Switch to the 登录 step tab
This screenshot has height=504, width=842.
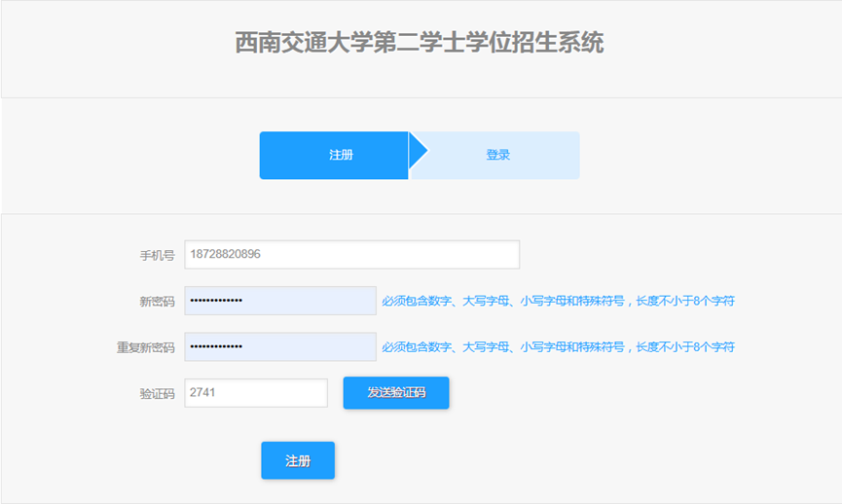click(498, 156)
